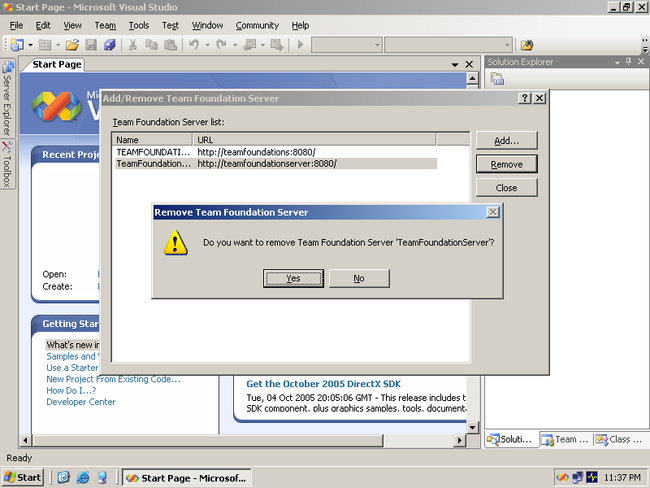Click the Redo toolbar icon
Image resolution: width=650 pixels, height=488 pixels.
221,44
